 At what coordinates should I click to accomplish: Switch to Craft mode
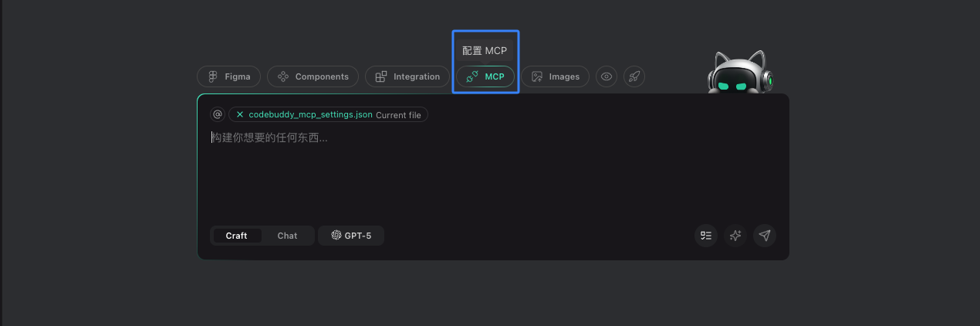[x=236, y=236]
